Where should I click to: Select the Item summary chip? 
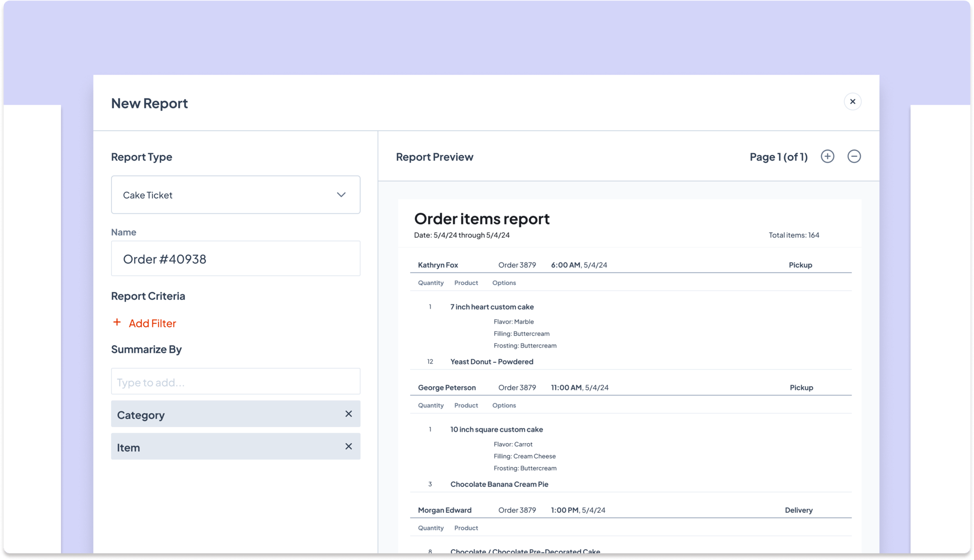click(x=236, y=447)
